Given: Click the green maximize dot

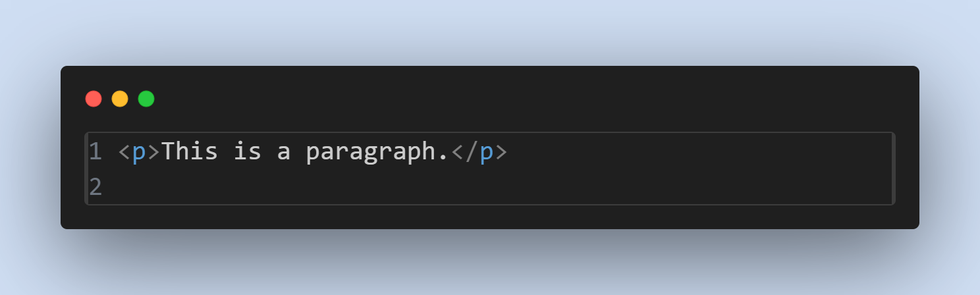Looking at the screenshot, I should 146,99.
